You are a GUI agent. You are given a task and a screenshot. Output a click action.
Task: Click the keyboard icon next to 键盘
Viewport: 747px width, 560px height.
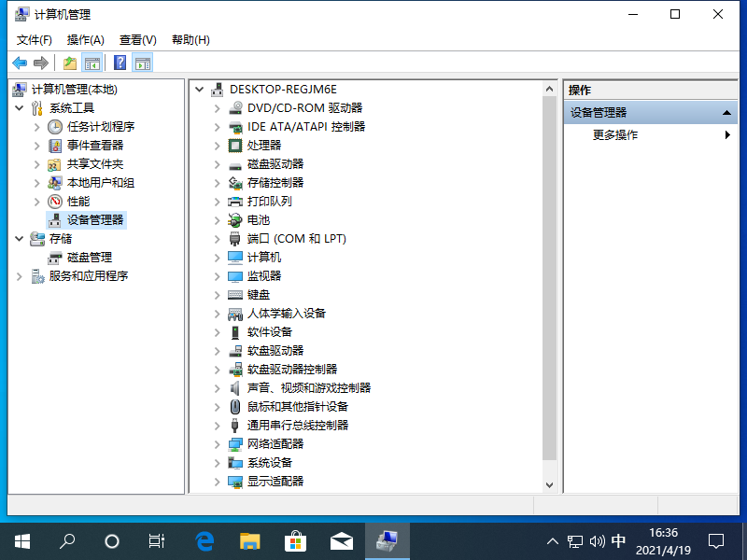click(235, 295)
